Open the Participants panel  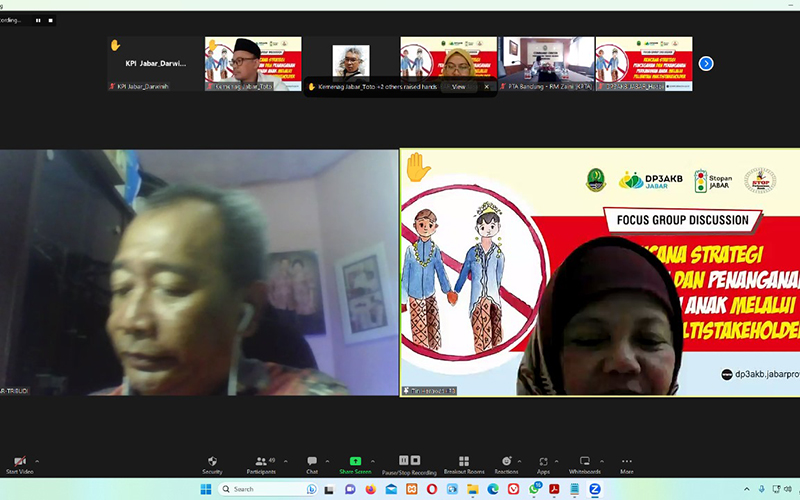260,462
